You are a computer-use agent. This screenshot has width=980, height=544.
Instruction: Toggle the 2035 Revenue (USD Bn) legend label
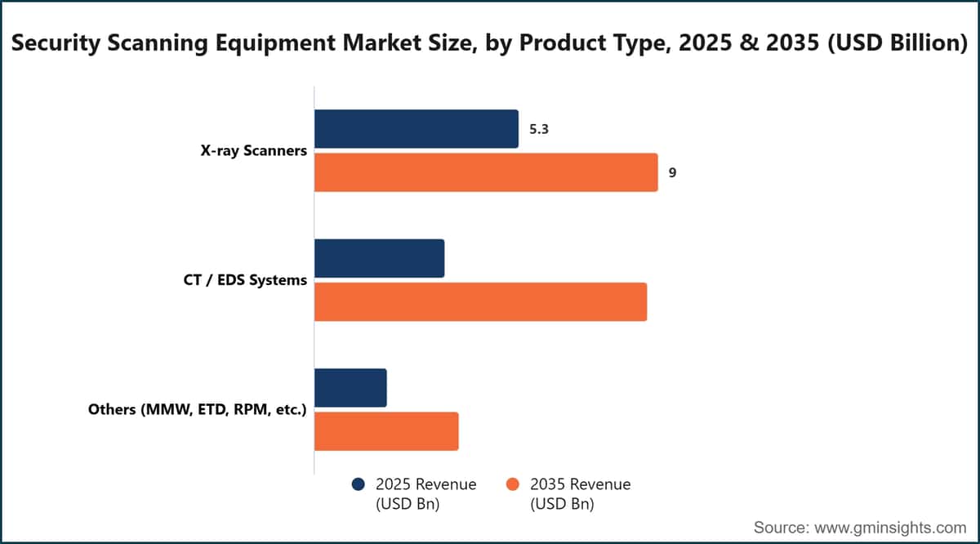click(x=581, y=494)
